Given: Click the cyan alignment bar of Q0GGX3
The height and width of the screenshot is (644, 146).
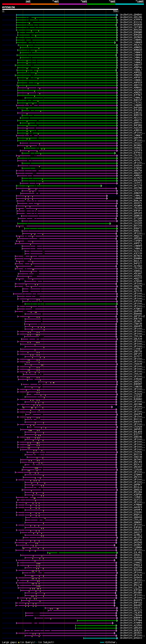Looking at the screenshot, I should [x=100, y=638].
